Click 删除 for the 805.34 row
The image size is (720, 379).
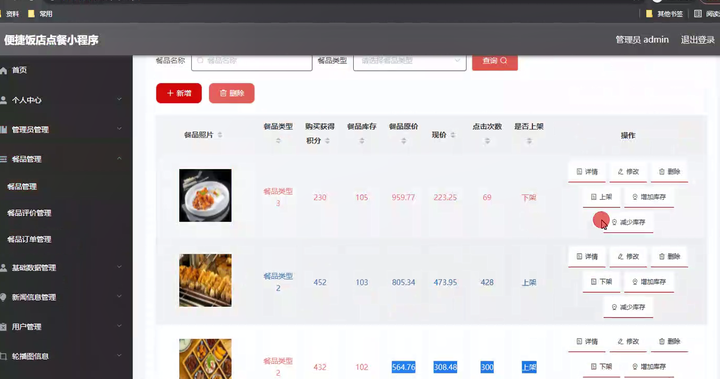tap(669, 257)
